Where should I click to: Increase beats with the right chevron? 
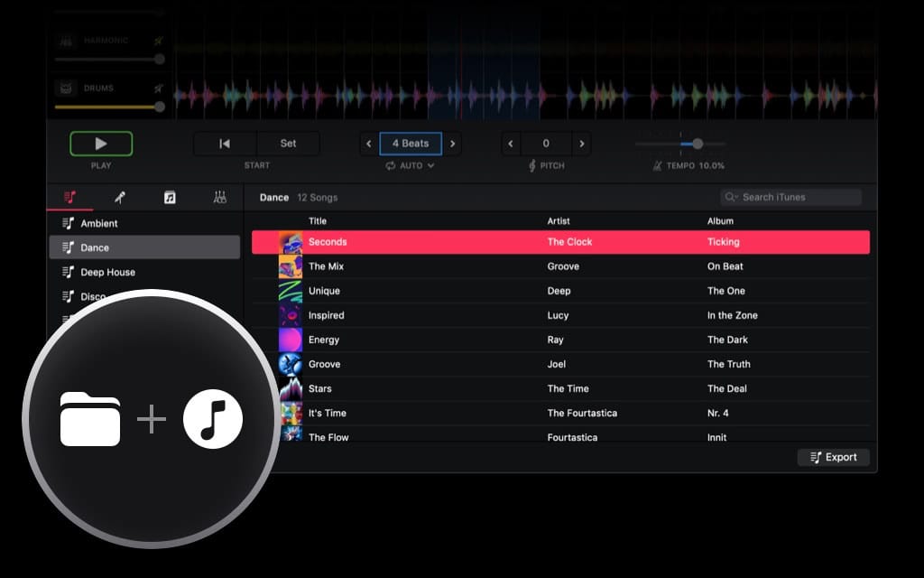(x=452, y=143)
